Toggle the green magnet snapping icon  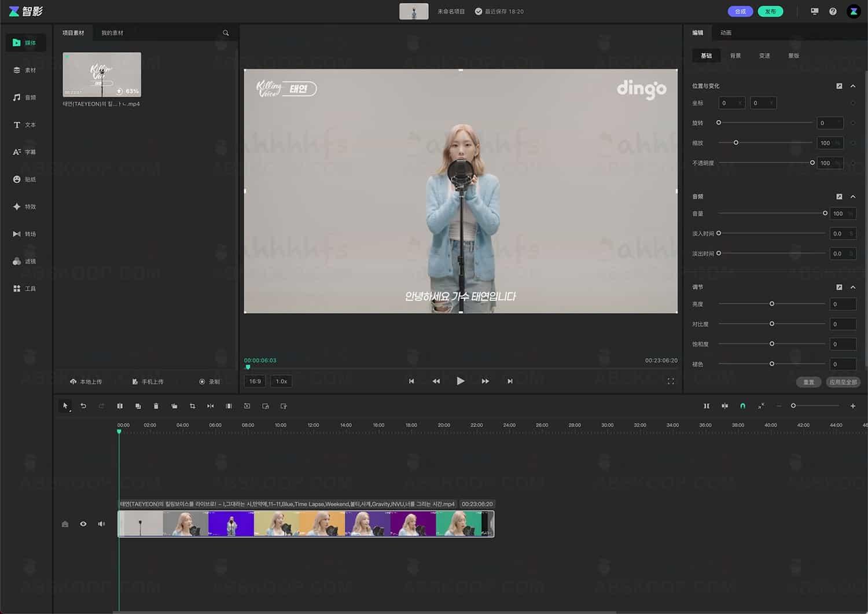pyautogui.click(x=742, y=406)
